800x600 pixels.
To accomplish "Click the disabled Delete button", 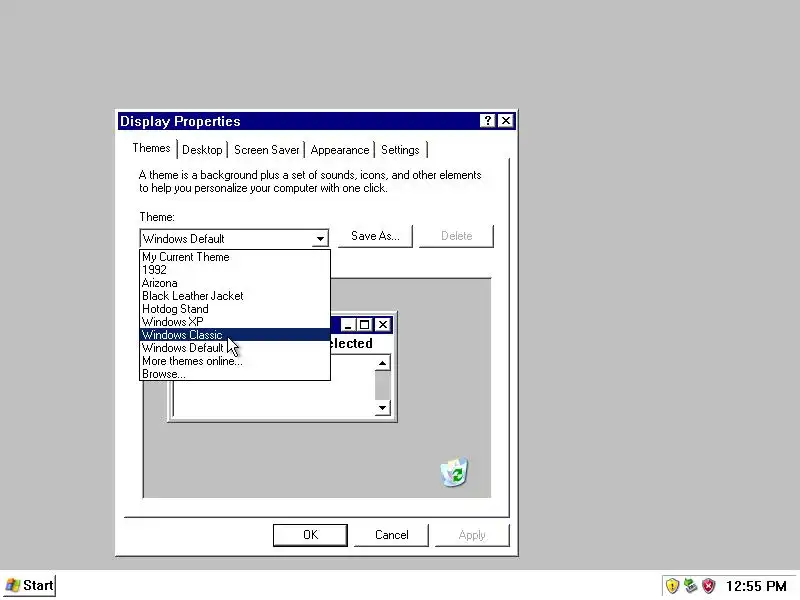I will pos(456,236).
